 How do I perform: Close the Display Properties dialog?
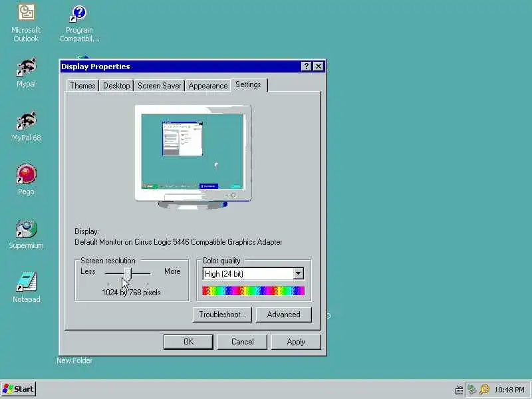pyautogui.click(x=319, y=66)
